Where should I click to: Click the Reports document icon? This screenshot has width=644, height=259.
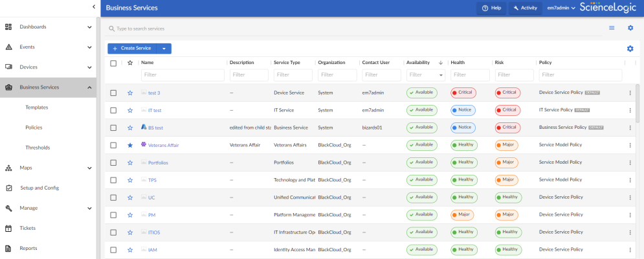(x=8, y=248)
